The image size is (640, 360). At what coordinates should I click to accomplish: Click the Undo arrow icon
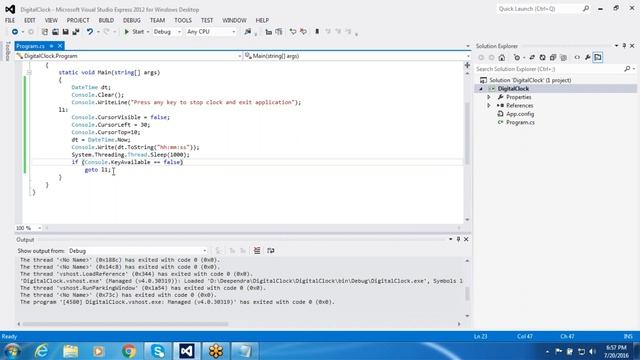pos(89,31)
